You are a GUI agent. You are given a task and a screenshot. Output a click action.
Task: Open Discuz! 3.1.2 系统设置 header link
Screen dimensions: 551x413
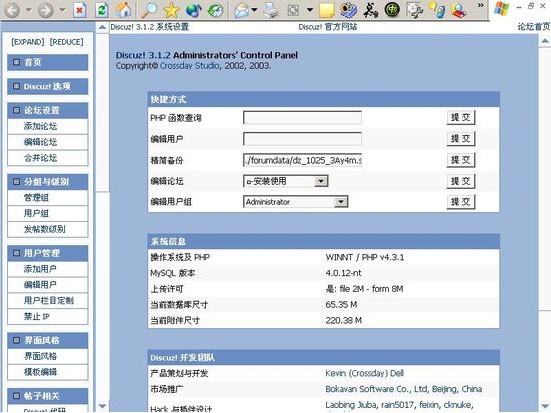click(x=150, y=27)
